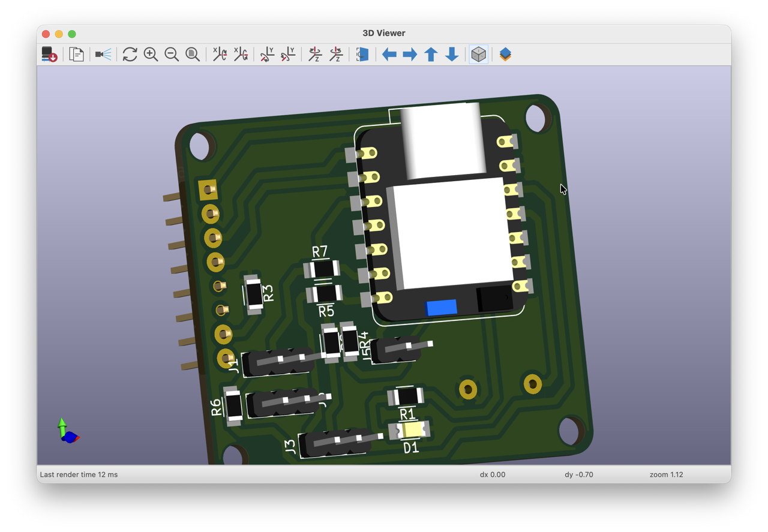Zoom to fit the board
The image size is (768, 532).
tap(193, 55)
